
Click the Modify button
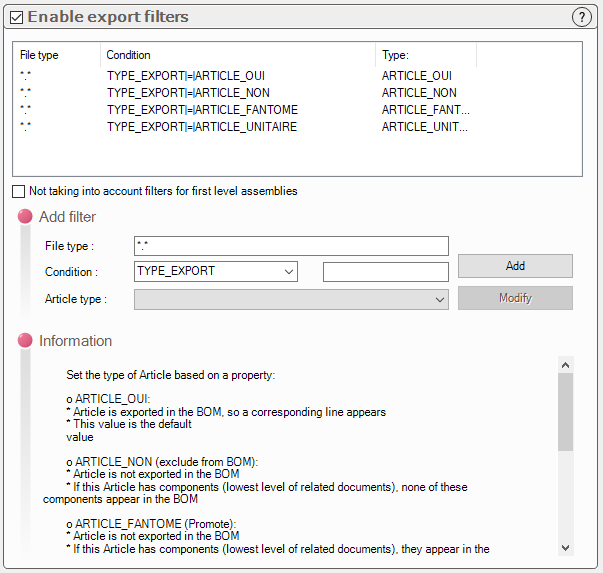[x=515, y=298]
